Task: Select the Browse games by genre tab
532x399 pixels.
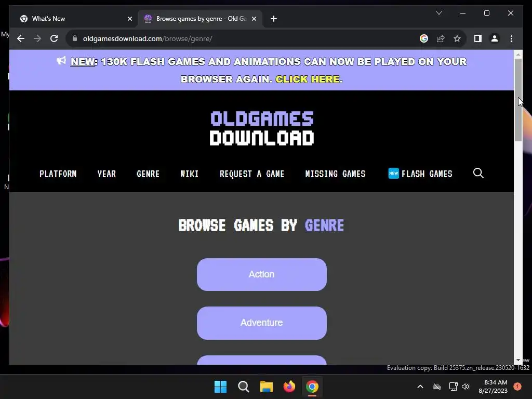Action: tap(199, 19)
